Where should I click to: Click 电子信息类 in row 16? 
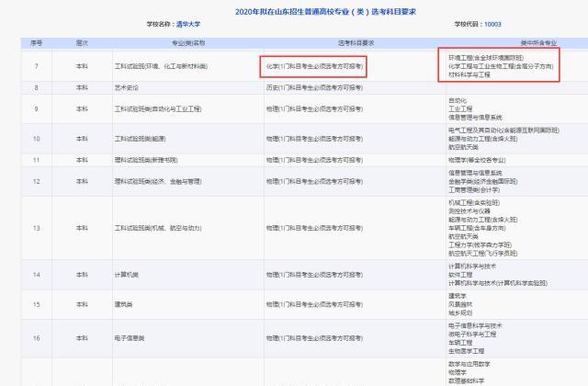pyautogui.click(x=130, y=338)
